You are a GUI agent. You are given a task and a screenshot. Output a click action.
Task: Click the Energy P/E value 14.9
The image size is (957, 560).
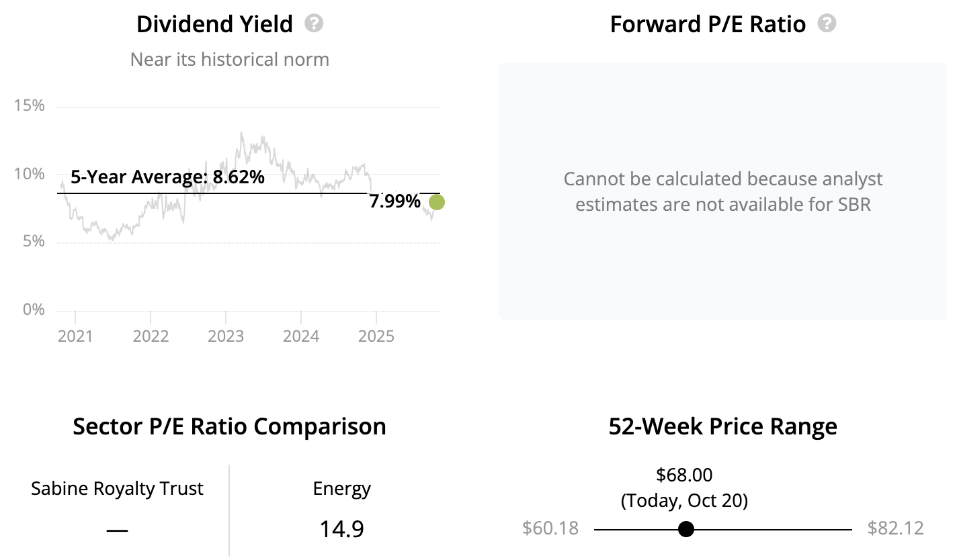pos(341,529)
